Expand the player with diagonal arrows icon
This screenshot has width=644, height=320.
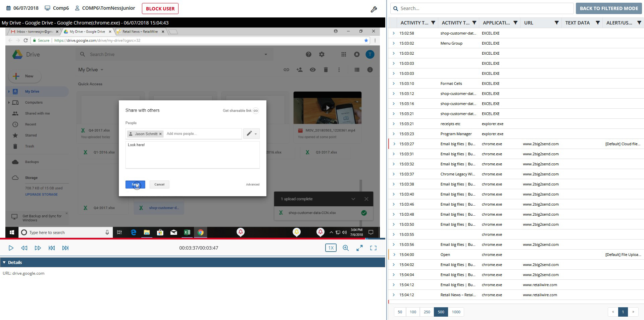(x=359, y=248)
